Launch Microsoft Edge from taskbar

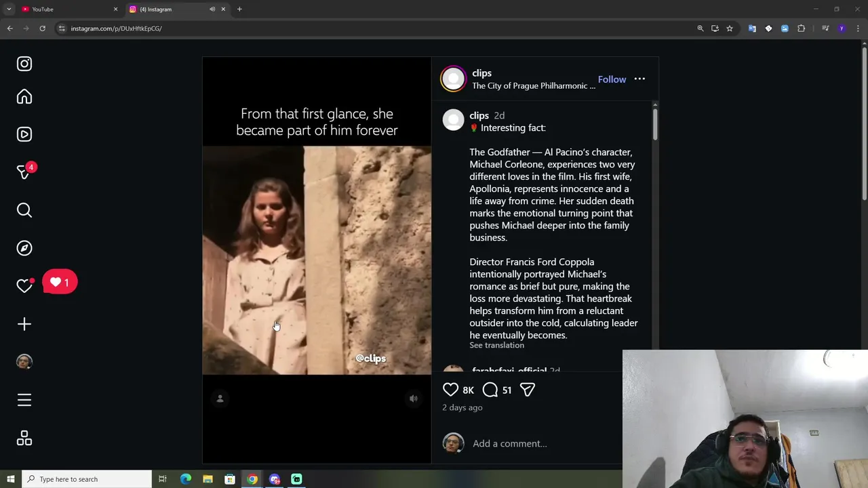click(x=186, y=479)
